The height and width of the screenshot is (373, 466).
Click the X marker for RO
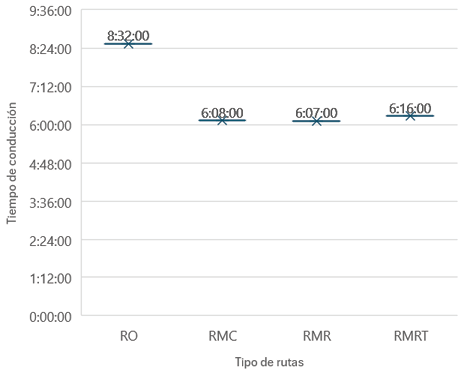[x=128, y=44]
